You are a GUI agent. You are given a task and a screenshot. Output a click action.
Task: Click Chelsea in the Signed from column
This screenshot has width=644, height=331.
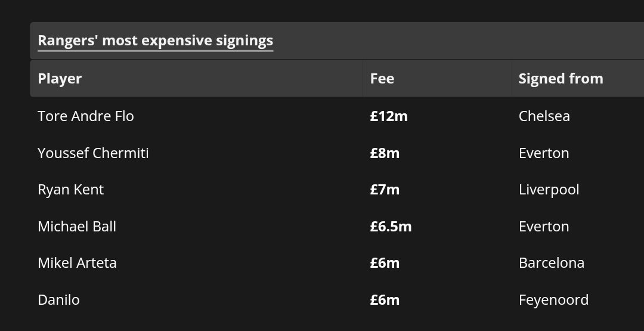point(544,116)
